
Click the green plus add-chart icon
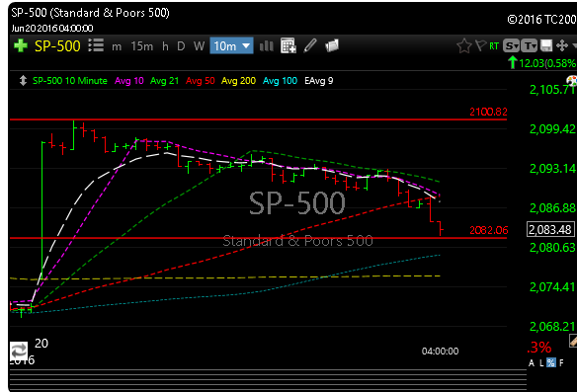[x=21, y=45]
